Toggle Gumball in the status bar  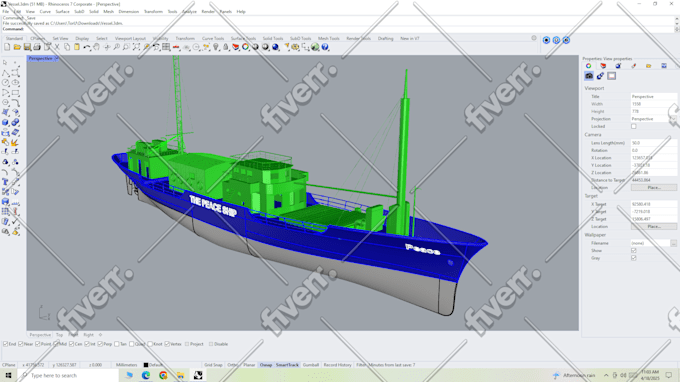[x=311, y=365]
